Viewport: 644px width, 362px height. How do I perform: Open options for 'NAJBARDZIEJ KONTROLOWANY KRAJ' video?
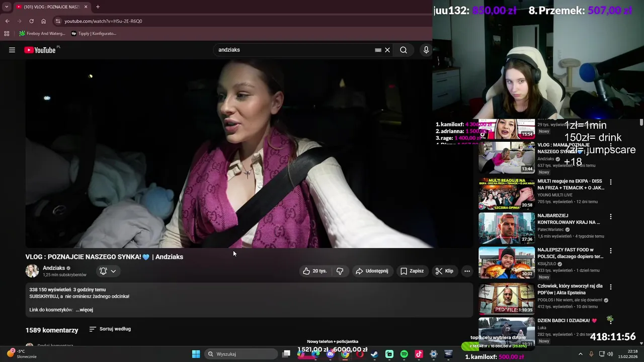pos(611,217)
